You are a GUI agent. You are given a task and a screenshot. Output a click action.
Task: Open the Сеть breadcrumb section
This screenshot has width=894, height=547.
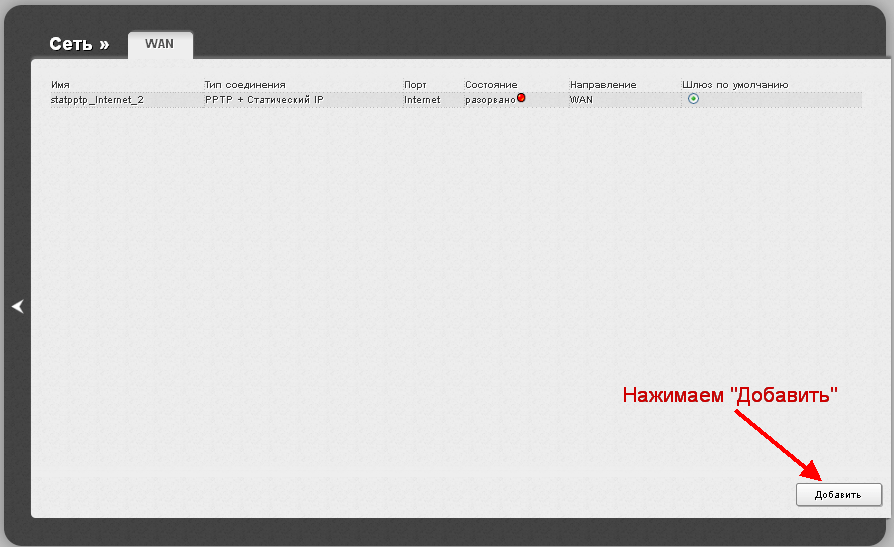click(x=72, y=45)
